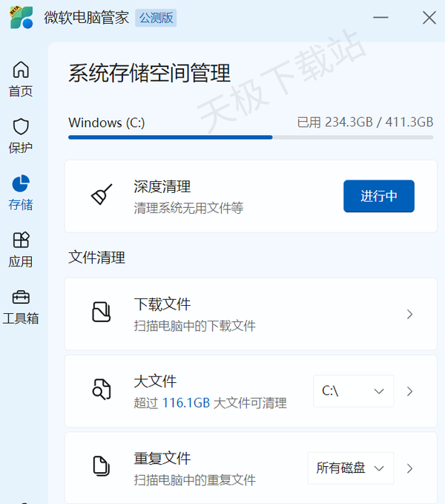
Task: Expand 重复文件 with its right chevron
Action: (409, 468)
